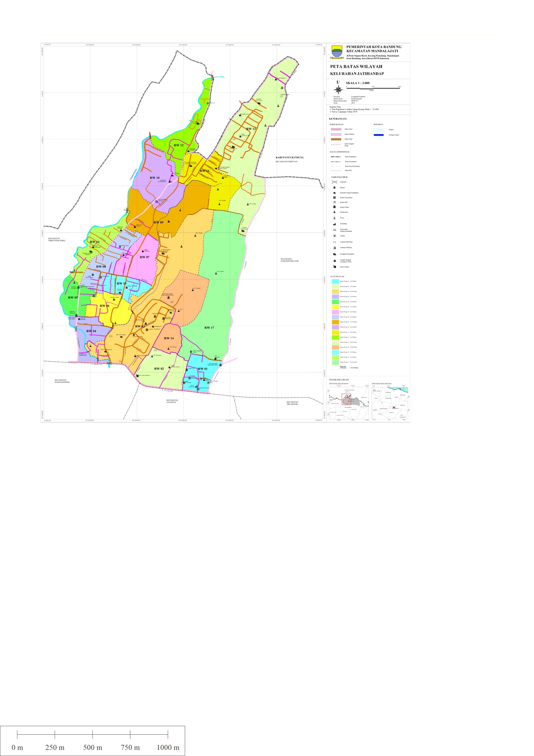Screen dimensions: 534x756
Task: Click the RW 13 label on the map
Action: click(x=251, y=129)
